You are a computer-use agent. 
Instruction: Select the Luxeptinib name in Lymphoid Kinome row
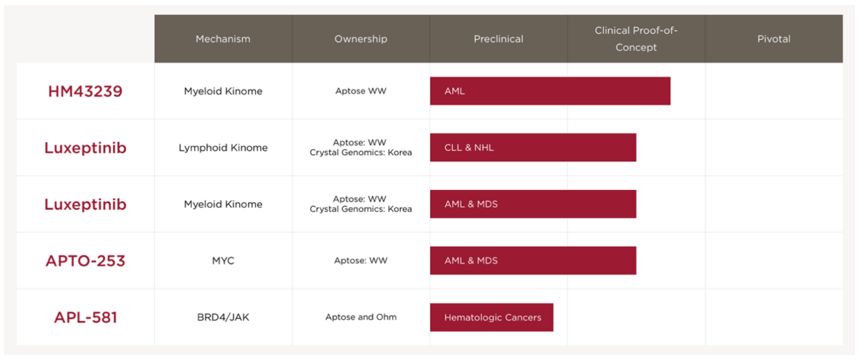(x=85, y=148)
